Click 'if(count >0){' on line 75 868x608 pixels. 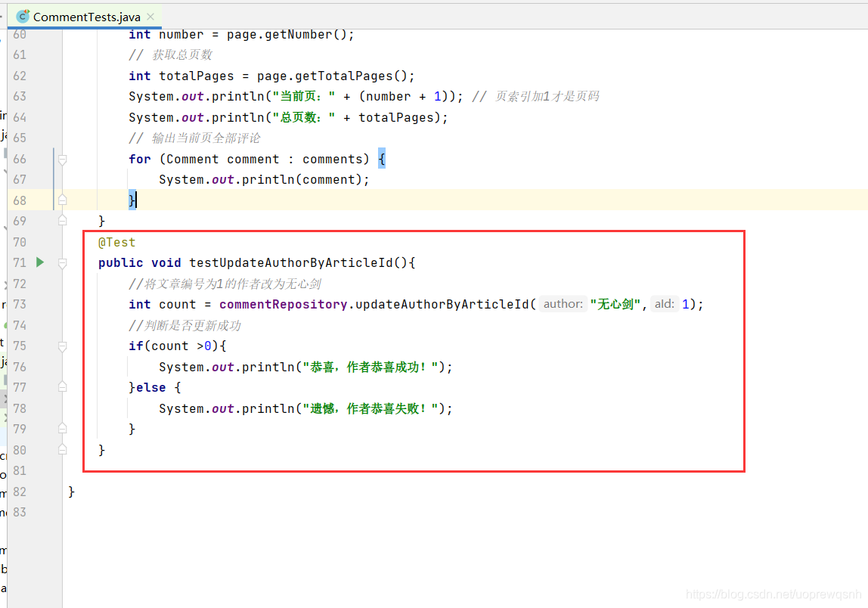click(x=177, y=346)
